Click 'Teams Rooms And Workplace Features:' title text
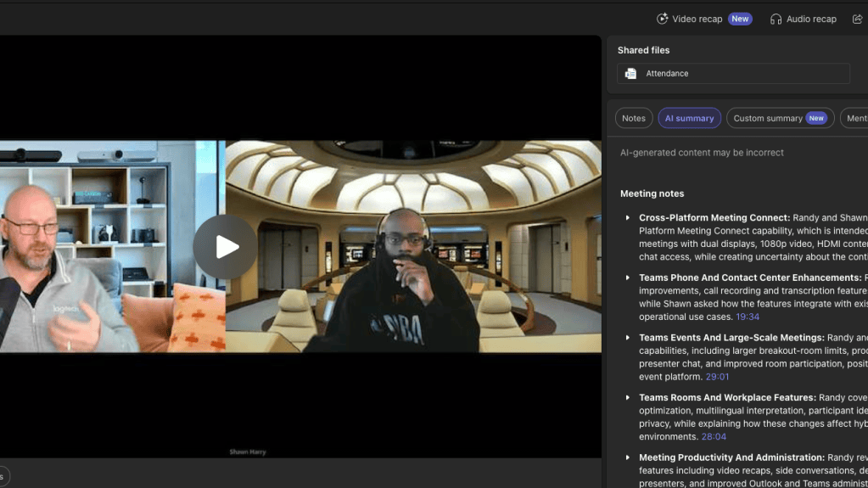Image resolution: width=868 pixels, height=488 pixels. [727, 397]
